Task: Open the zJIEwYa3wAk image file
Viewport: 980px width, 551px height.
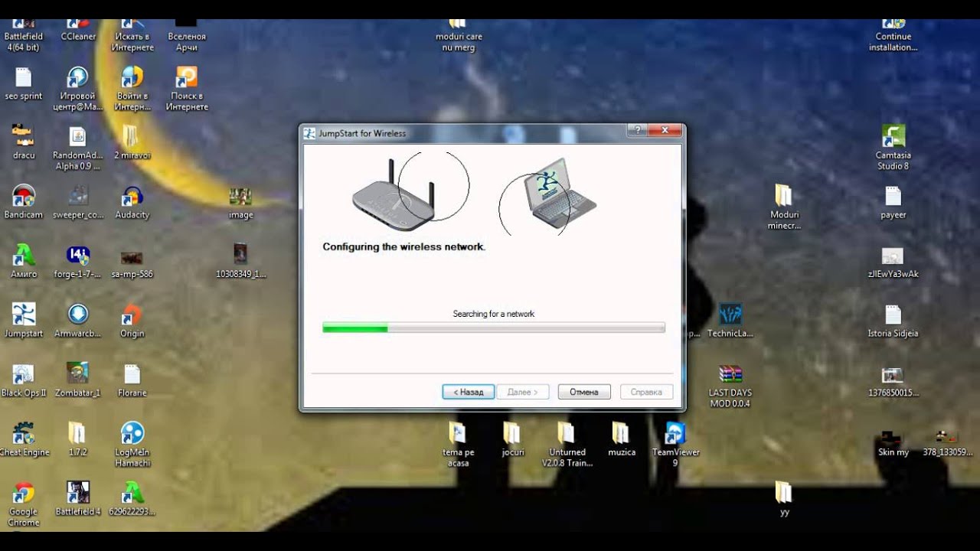Action: (x=893, y=262)
